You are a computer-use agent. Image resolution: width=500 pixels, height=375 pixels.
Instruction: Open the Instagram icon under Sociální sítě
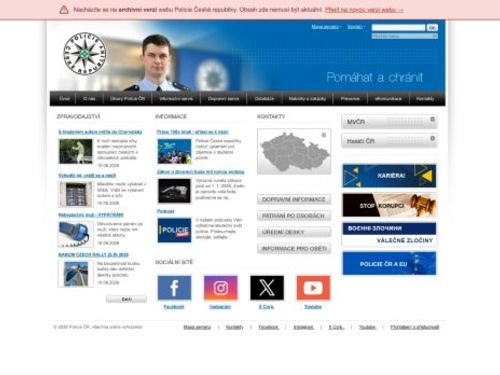221,288
